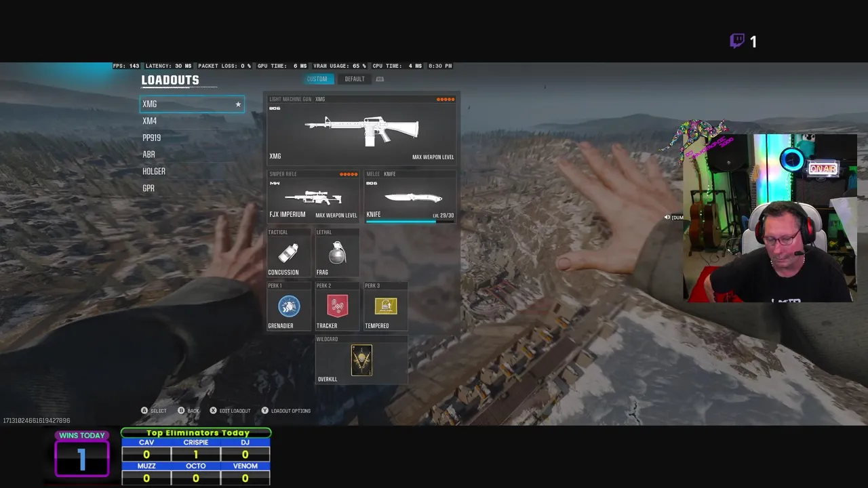Screen dimensions: 868x488
Task: Click the Wins Today counter box
Action: pyautogui.click(x=82, y=459)
